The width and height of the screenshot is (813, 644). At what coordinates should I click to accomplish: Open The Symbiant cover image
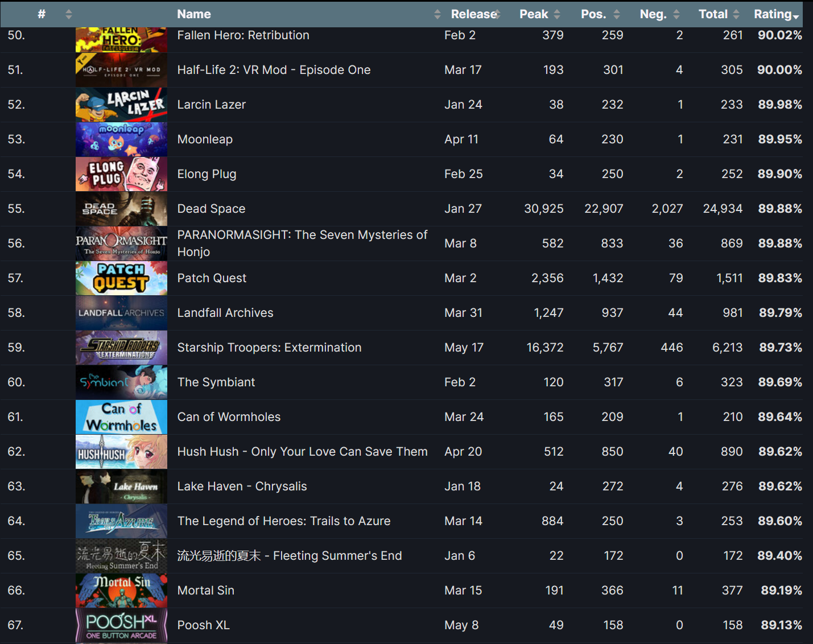coord(121,382)
